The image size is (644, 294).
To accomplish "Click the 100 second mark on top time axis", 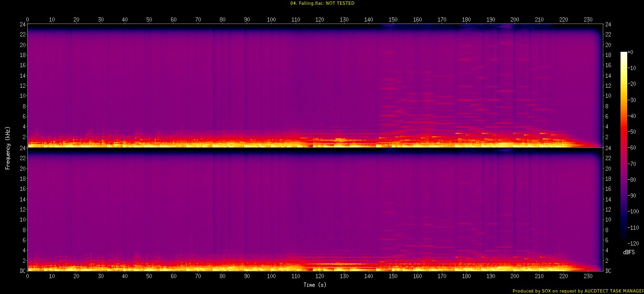I will [271, 20].
